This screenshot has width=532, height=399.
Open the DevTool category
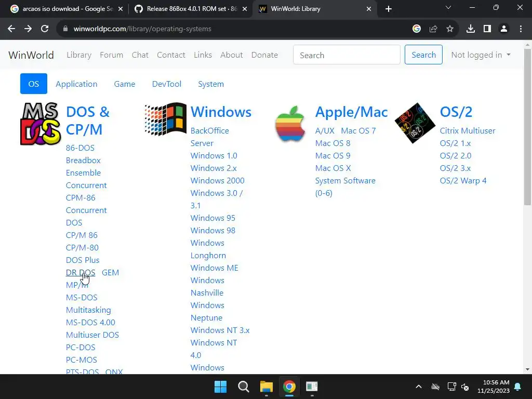tap(167, 84)
